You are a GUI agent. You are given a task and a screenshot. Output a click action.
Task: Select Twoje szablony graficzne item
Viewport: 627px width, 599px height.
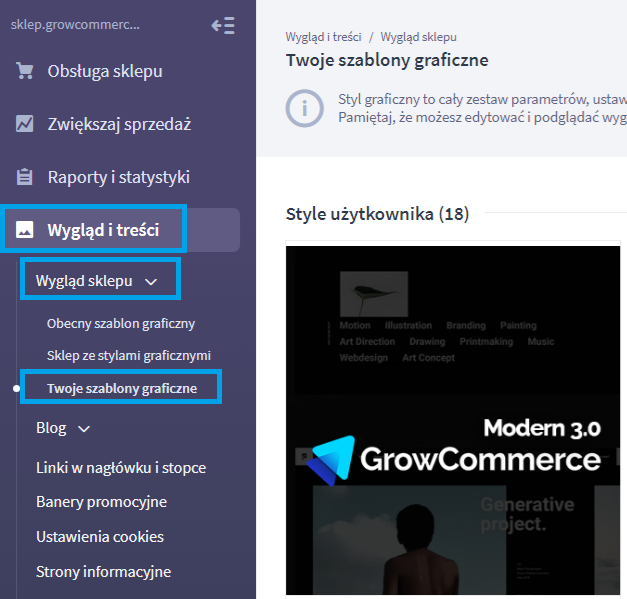[122, 388]
